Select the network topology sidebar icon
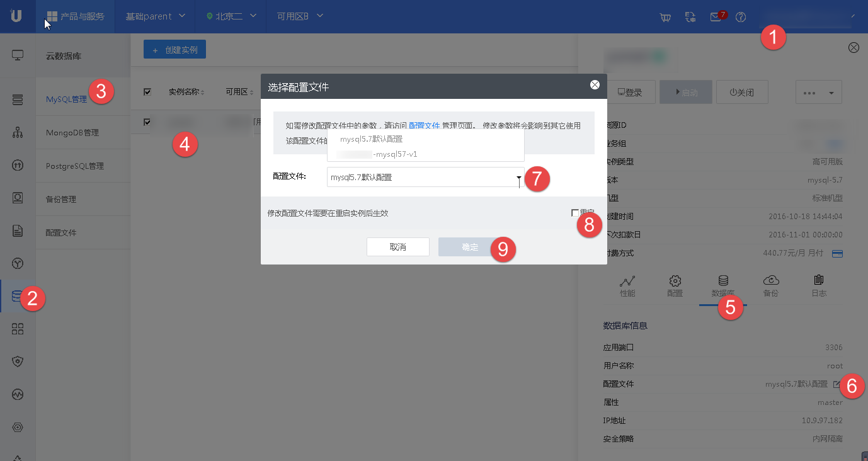868x461 pixels. point(18,132)
